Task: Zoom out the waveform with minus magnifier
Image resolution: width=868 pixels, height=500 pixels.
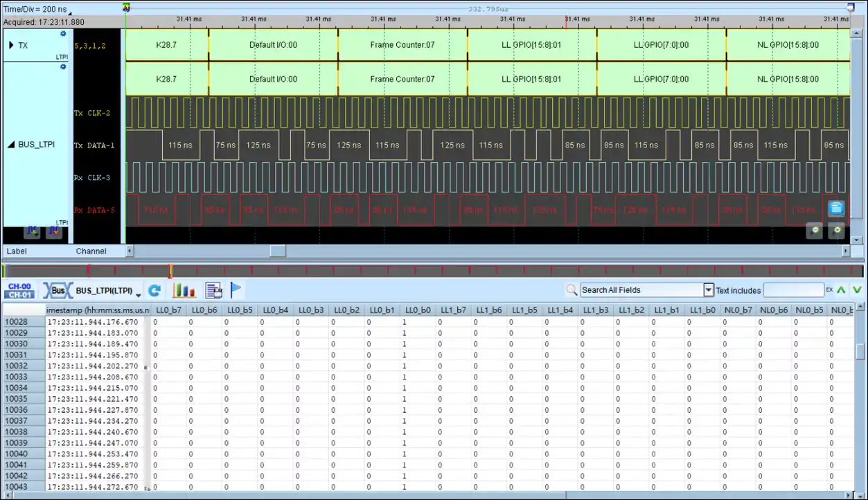Action: pos(814,231)
